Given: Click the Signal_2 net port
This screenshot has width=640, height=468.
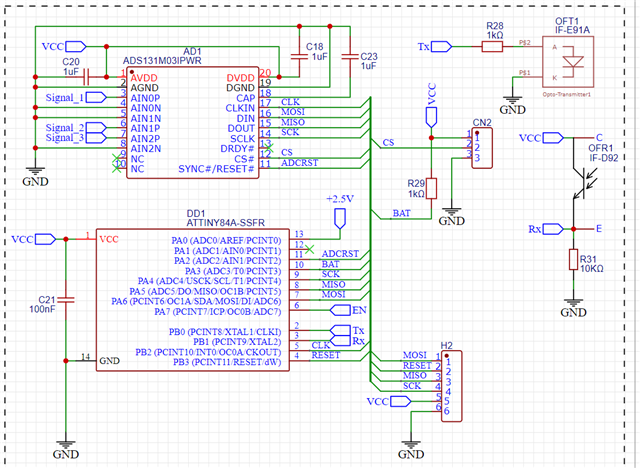Looking at the screenshot, I should pyautogui.click(x=96, y=128).
